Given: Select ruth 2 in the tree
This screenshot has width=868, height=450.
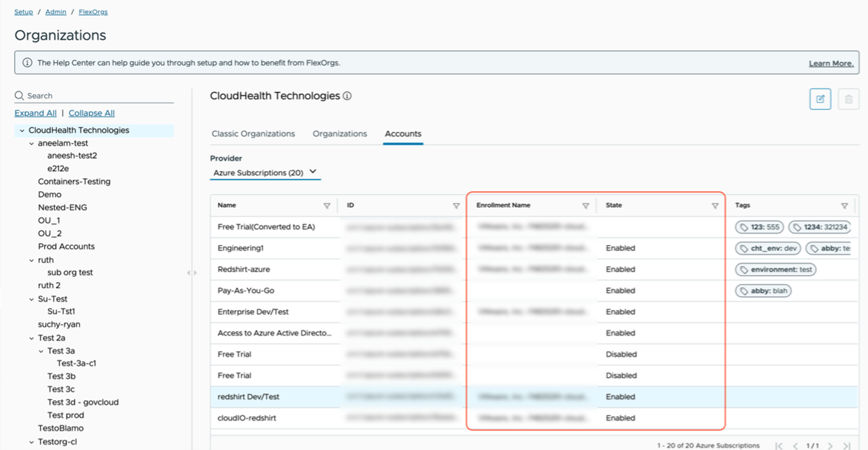Looking at the screenshot, I should (x=49, y=285).
